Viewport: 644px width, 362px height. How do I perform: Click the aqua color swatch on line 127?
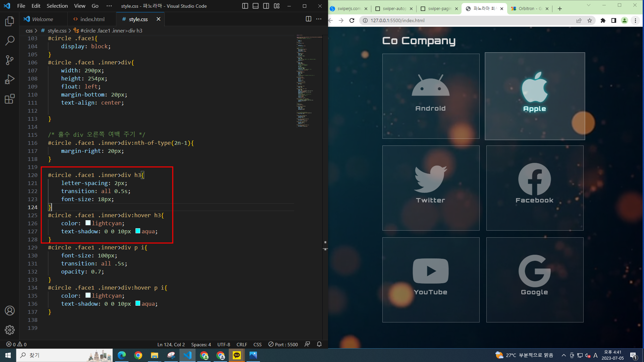point(138,231)
